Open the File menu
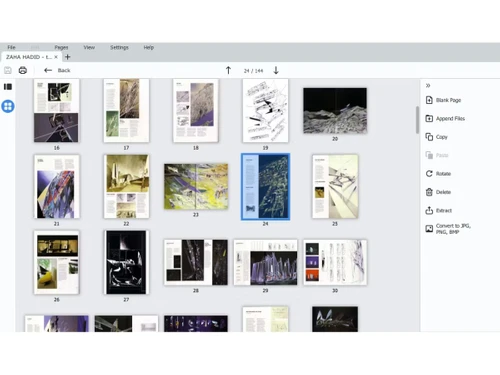This screenshot has height=375, width=500. (x=11, y=47)
